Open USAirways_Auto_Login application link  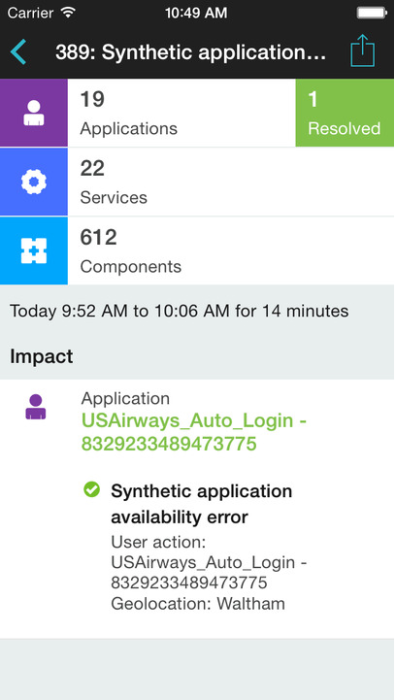(194, 432)
